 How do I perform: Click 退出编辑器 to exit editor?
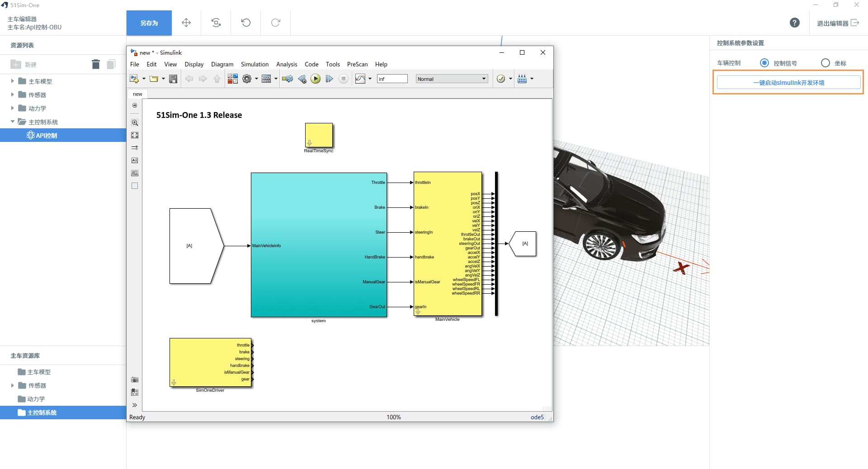point(837,23)
